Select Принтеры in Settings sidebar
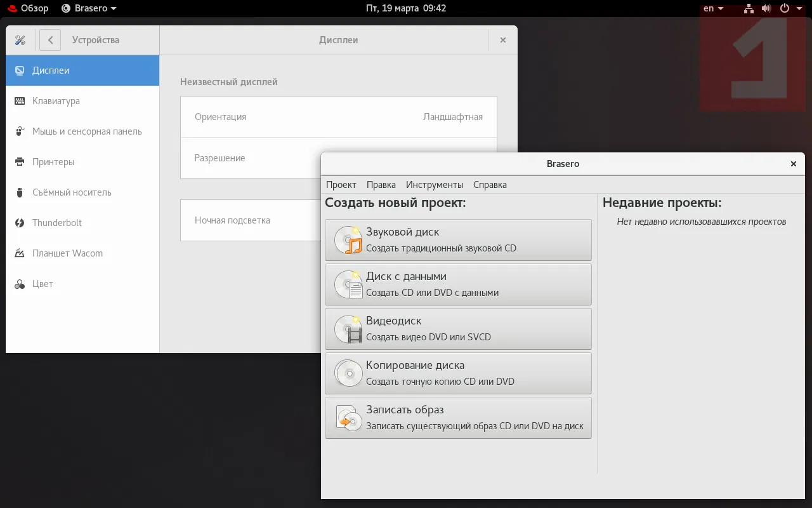The image size is (812, 508). [x=82, y=162]
